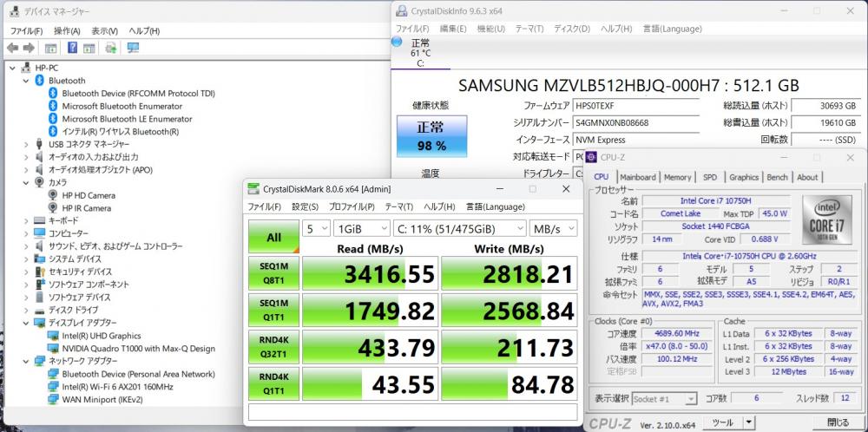Run the SEQ1M Q1T1 test button
This screenshot has width=868, height=432.
(274, 310)
